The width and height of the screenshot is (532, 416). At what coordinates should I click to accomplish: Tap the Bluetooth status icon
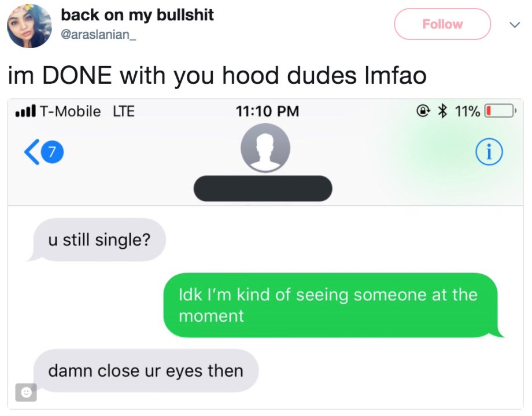tap(442, 111)
